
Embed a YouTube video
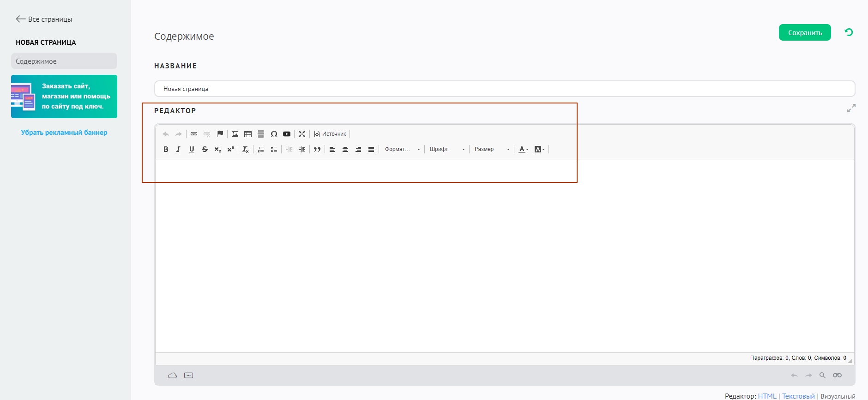click(287, 134)
